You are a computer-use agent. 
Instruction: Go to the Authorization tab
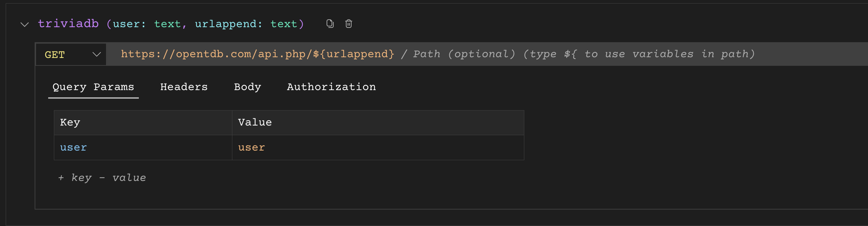331,87
